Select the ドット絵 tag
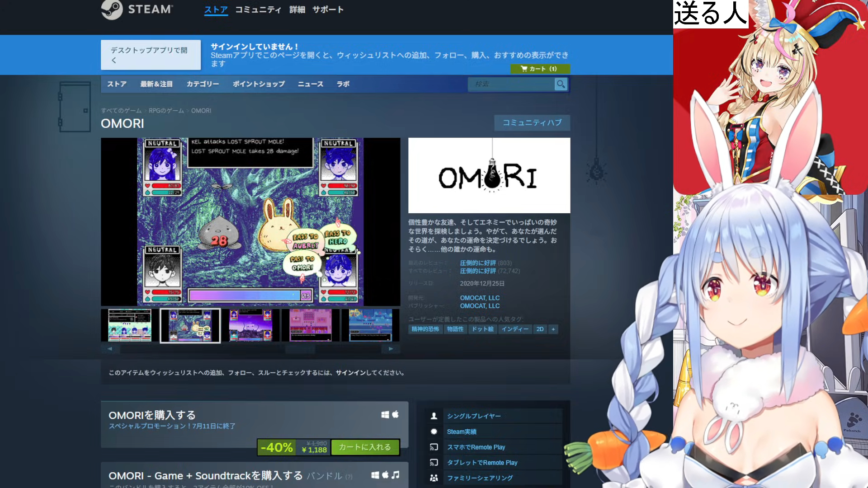Screen dimensions: 868x488 (483, 329)
